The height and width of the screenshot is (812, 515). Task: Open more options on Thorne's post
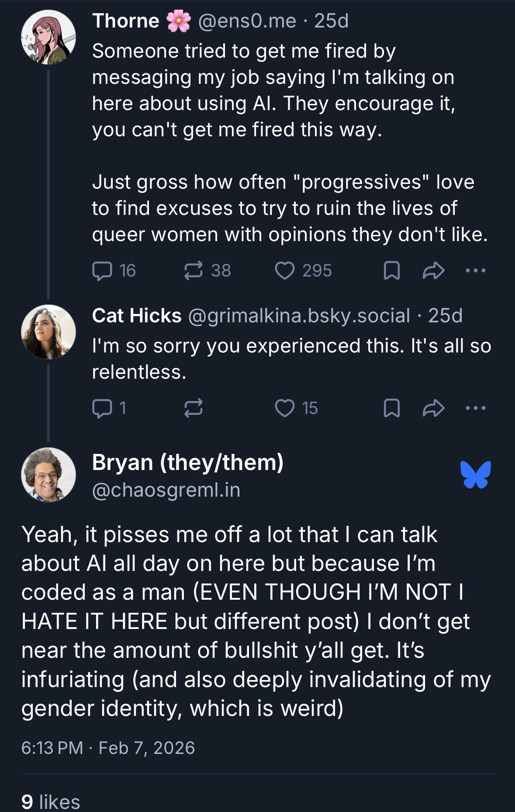475,271
